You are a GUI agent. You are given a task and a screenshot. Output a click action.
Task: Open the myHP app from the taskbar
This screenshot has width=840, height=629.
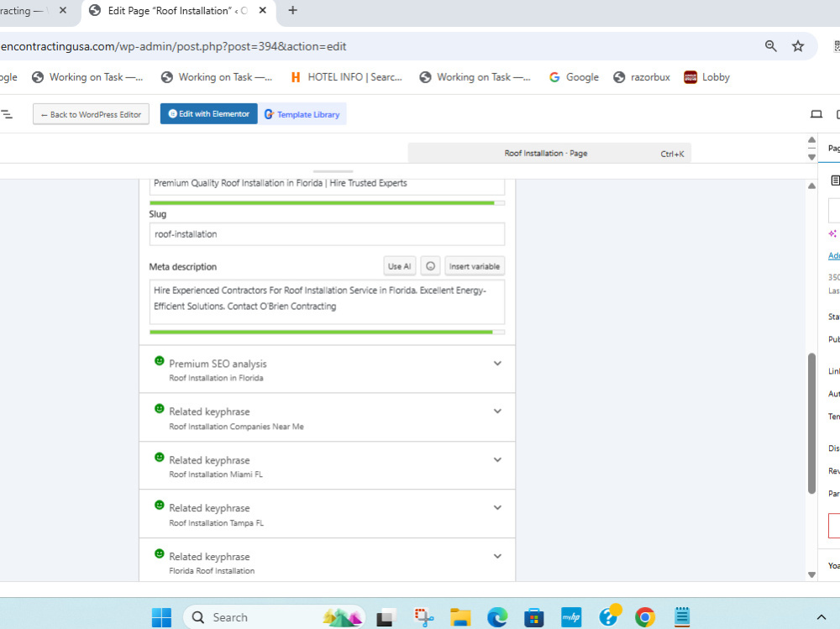click(x=571, y=617)
